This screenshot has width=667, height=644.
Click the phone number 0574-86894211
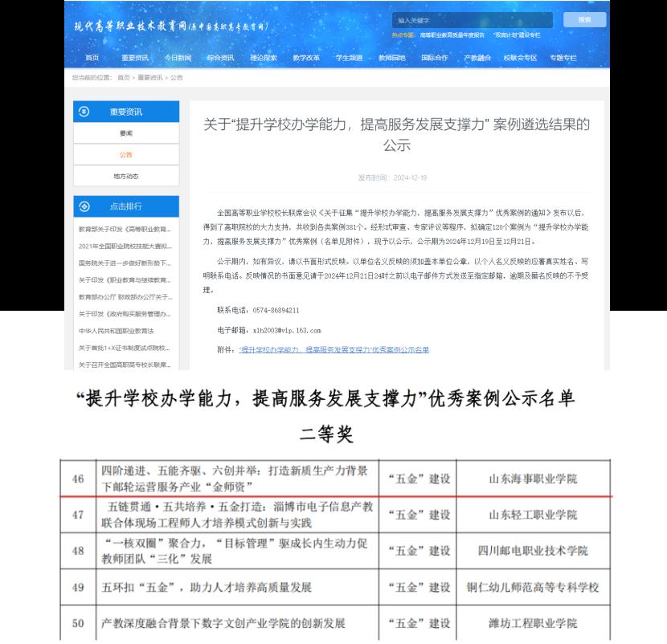coord(276,311)
